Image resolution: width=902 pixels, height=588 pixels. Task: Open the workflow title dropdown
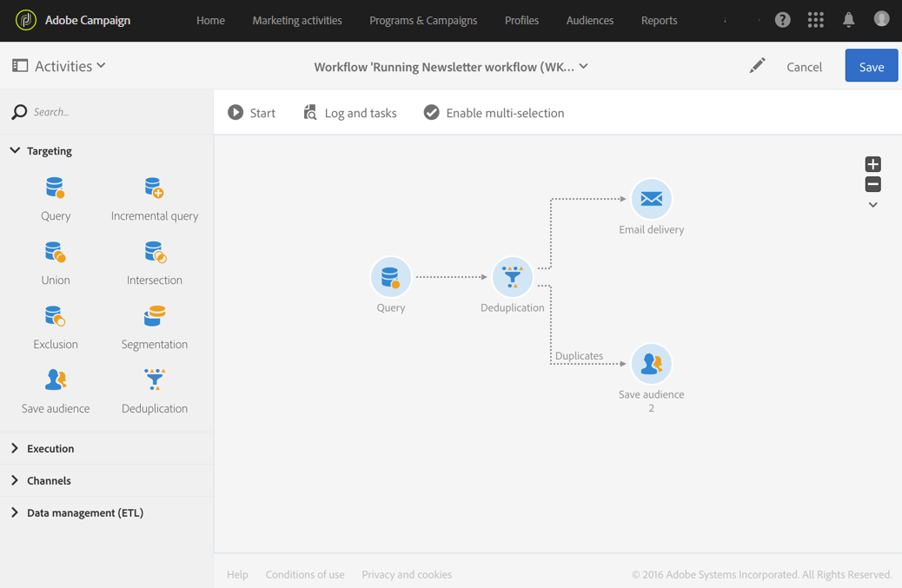(x=584, y=67)
